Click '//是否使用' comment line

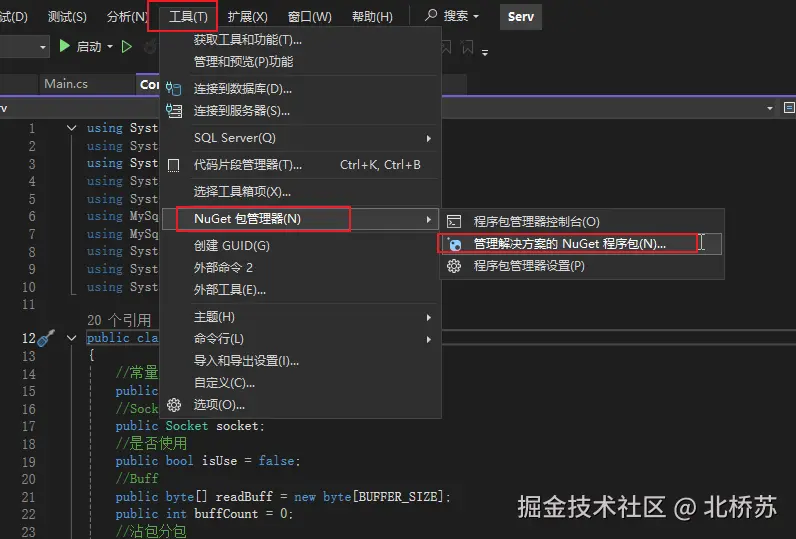151,444
